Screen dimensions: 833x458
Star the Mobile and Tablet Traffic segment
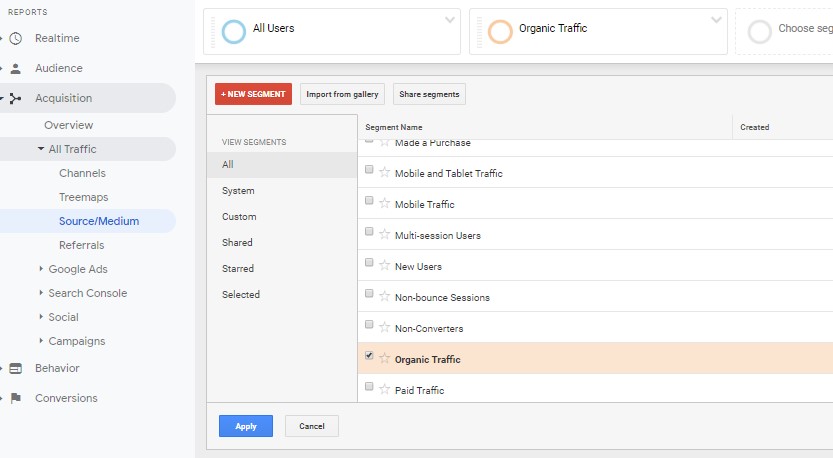pos(385,173)
